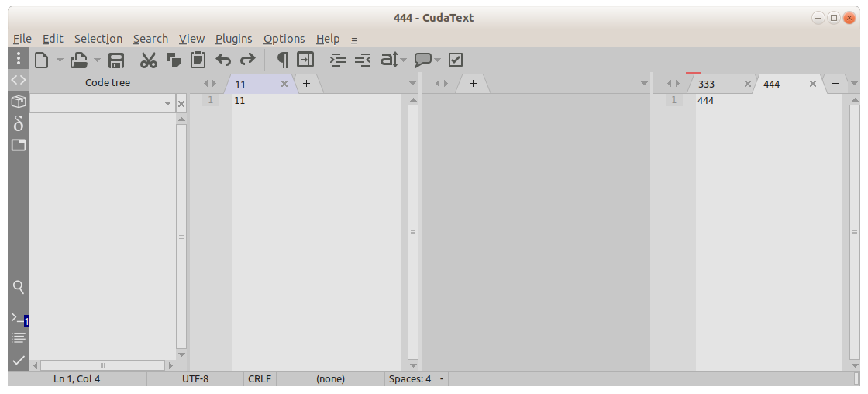The width and height of the screenshot is (868, 394).
Task: Open the Selection menu
Action: (98, 39)
